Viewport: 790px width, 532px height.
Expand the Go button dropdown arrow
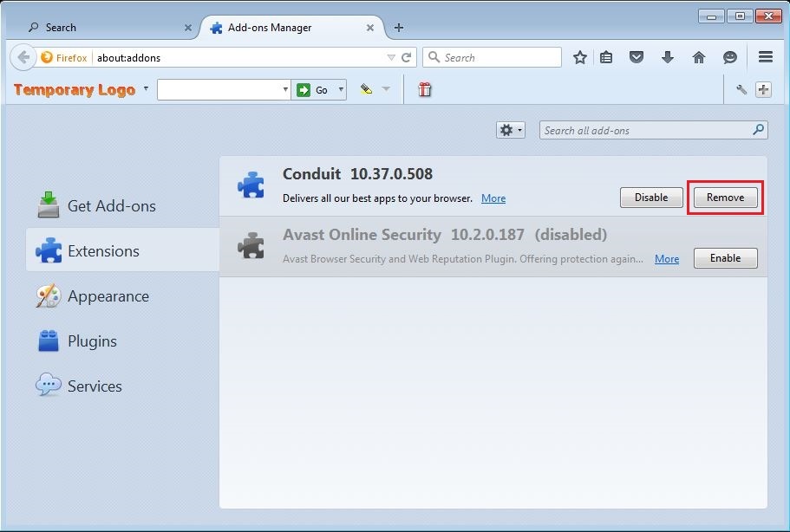point(341,89)
